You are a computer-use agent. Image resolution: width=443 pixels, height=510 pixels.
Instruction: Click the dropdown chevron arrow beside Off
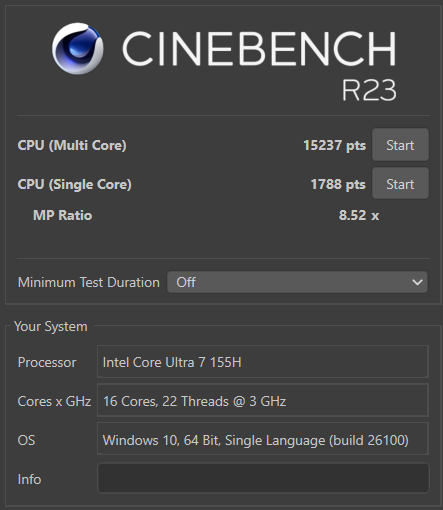417,282
